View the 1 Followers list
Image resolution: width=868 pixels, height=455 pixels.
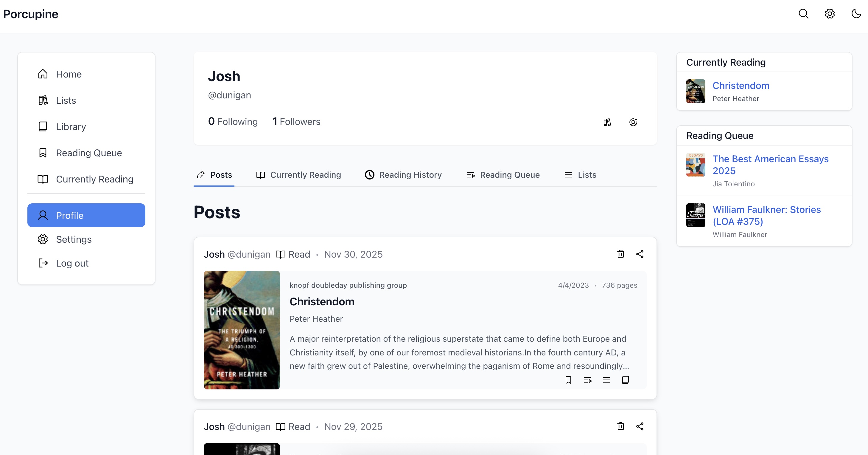point(296,121)
